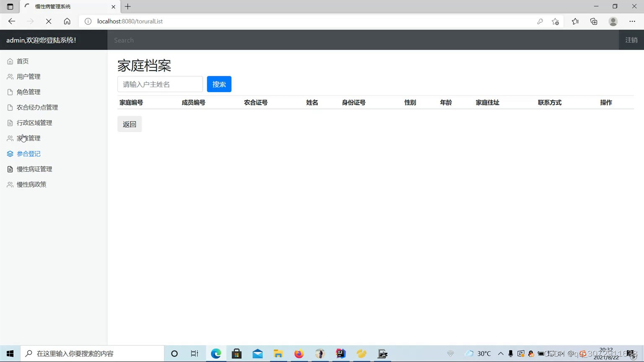This screenshot has height=362, width=644.
Task: Open Cortana circle icon on taskbar
Action: click(x=174, y=354)
